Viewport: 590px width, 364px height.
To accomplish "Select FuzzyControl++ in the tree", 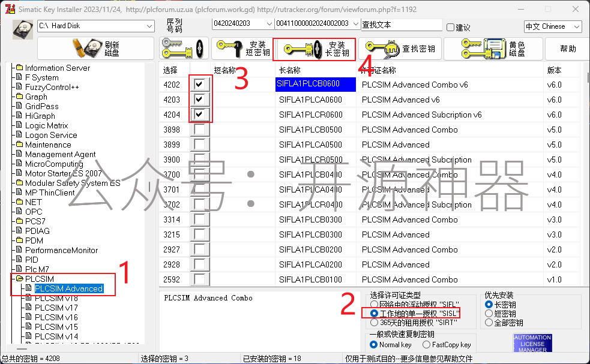I will point(52,87).
